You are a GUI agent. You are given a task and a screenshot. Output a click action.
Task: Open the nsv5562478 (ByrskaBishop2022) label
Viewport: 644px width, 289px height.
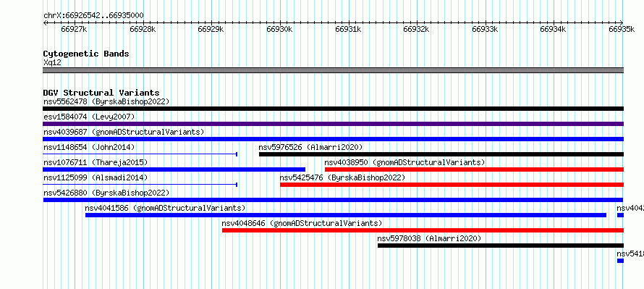tap(106, 101)
